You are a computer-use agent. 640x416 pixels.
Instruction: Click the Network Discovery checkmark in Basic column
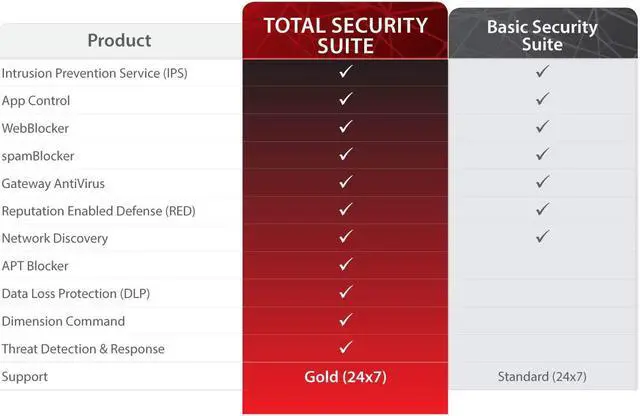tap(542, 237)
